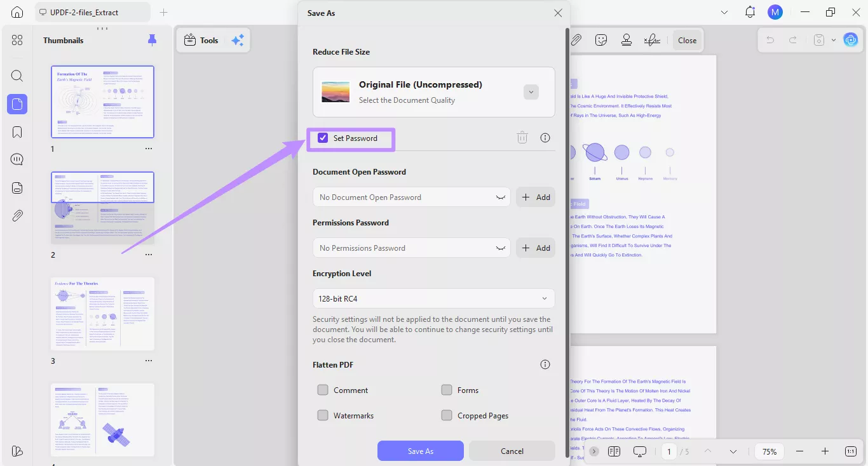The image size is (868, 466).
Task: Expand the Document Open Password field dropdown
Action: 501,197
